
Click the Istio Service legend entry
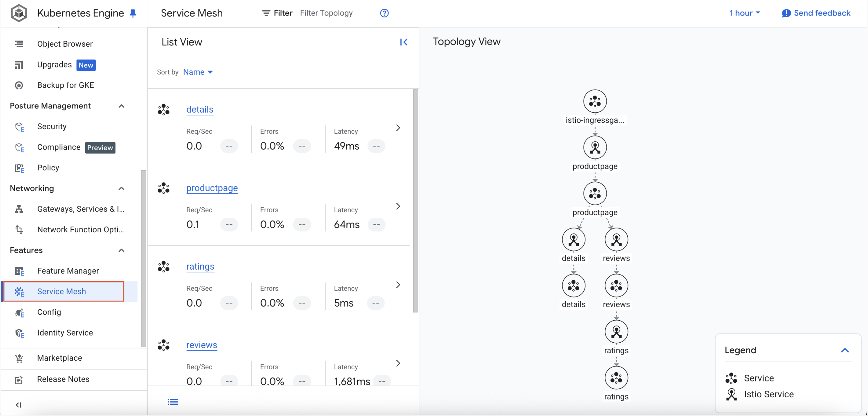(x=759, y=395)
